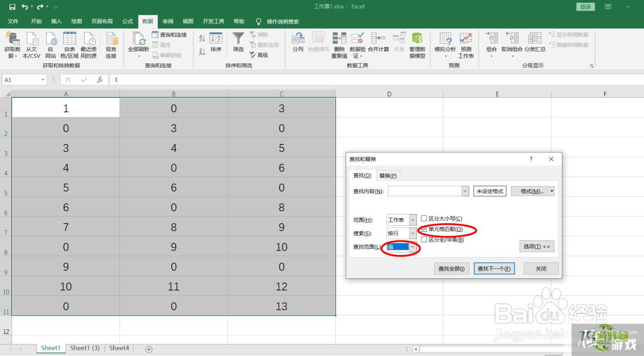The height and width of the screenshot is (356, 644).
Task: Open 查找内容 history dropdown arrow
Action: pos(465,191)
